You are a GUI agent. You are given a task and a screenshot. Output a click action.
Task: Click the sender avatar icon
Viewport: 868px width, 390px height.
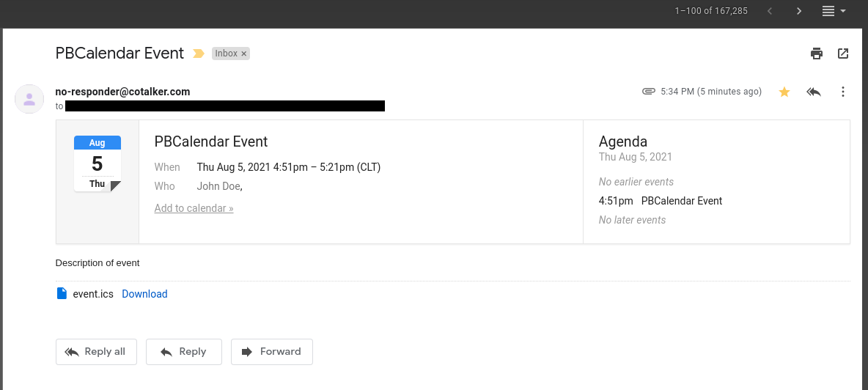[29, 99]
